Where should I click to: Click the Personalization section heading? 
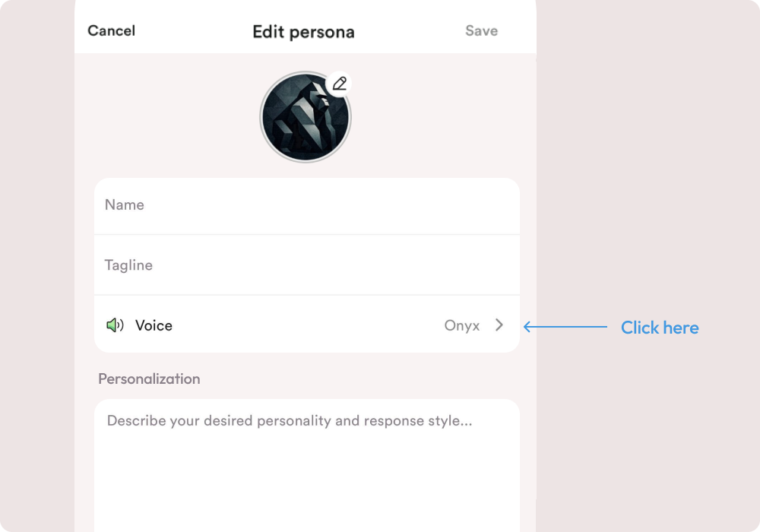(149, 378)
